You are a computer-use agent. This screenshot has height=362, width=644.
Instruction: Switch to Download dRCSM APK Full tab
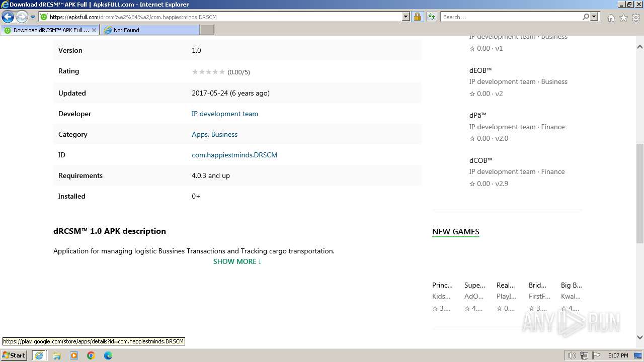(50, 30)
